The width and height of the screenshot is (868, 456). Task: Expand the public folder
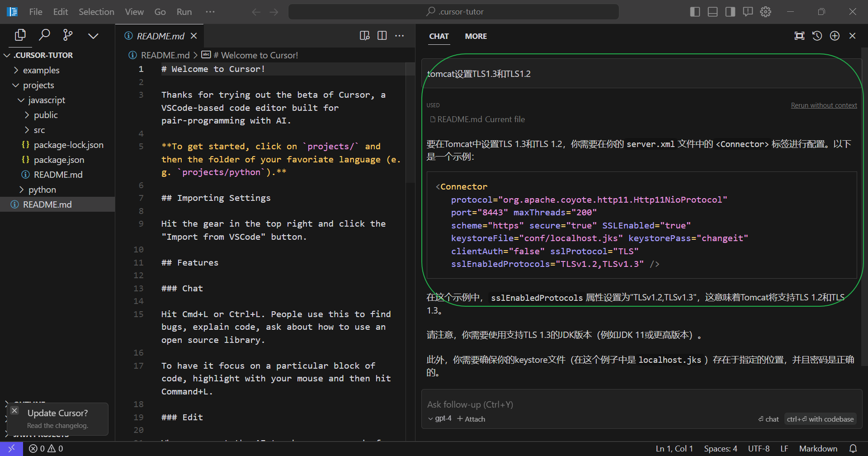[x=57, y=115]
